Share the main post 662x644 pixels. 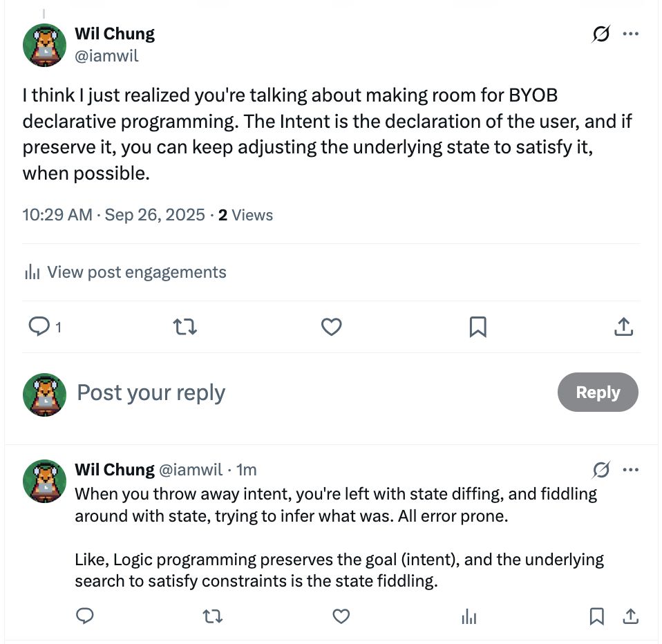(x=623, y=327)
